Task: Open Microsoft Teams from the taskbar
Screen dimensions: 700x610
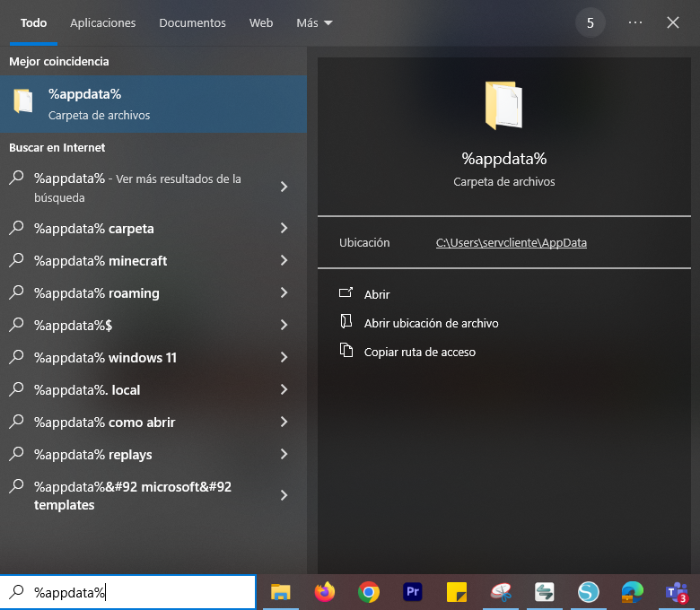Action: (676, 592)
